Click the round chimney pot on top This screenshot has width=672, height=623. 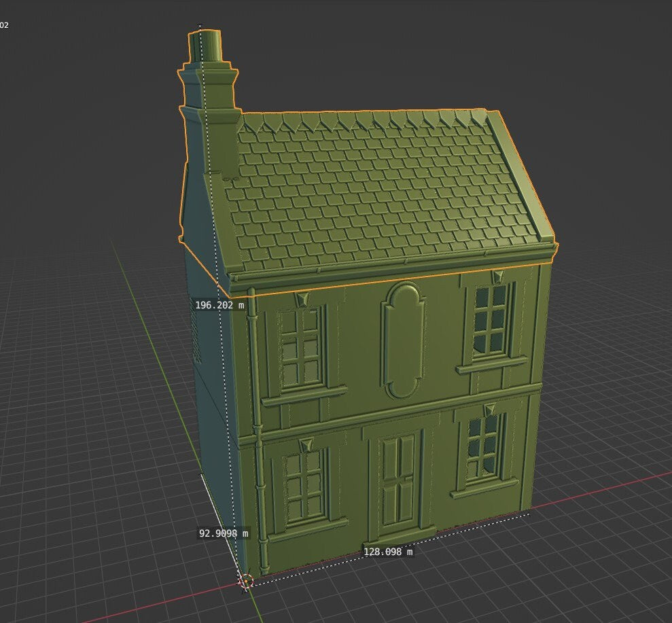(210, 46)
